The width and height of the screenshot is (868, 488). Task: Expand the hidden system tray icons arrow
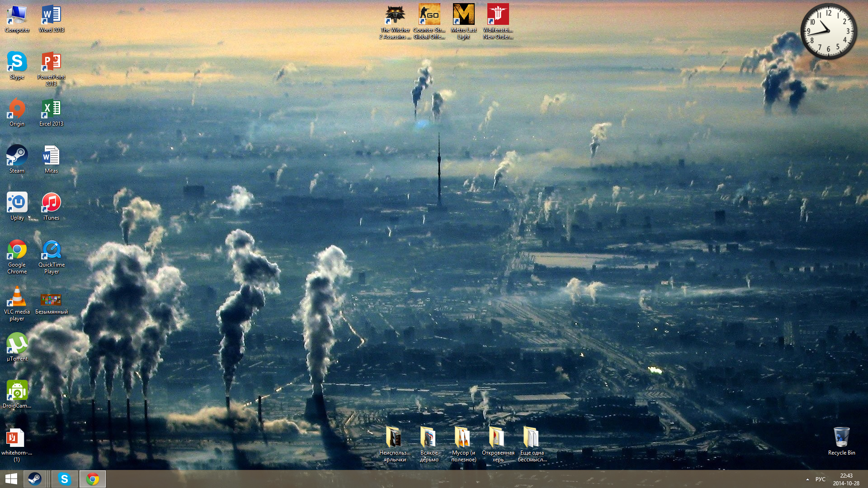[807, 479]
